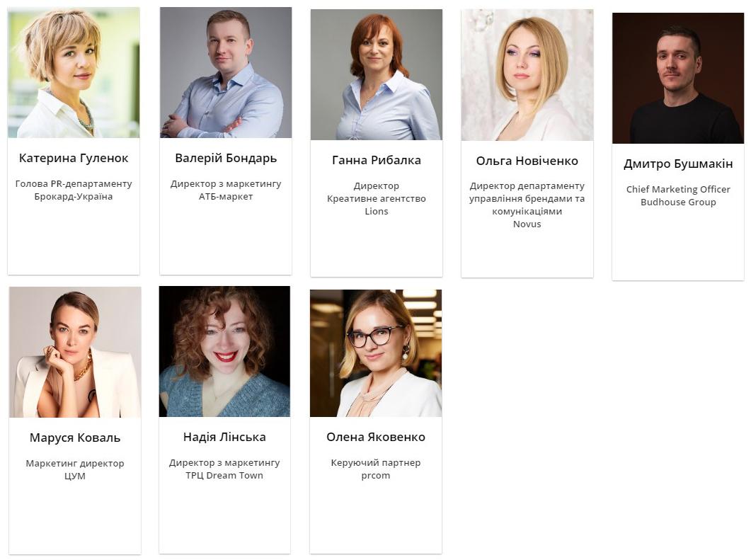Click the Budhouse Group job title text
Image resolution: width=751 pixels, height=560 pixels.
pyautogui.click(x=678, y=195)
